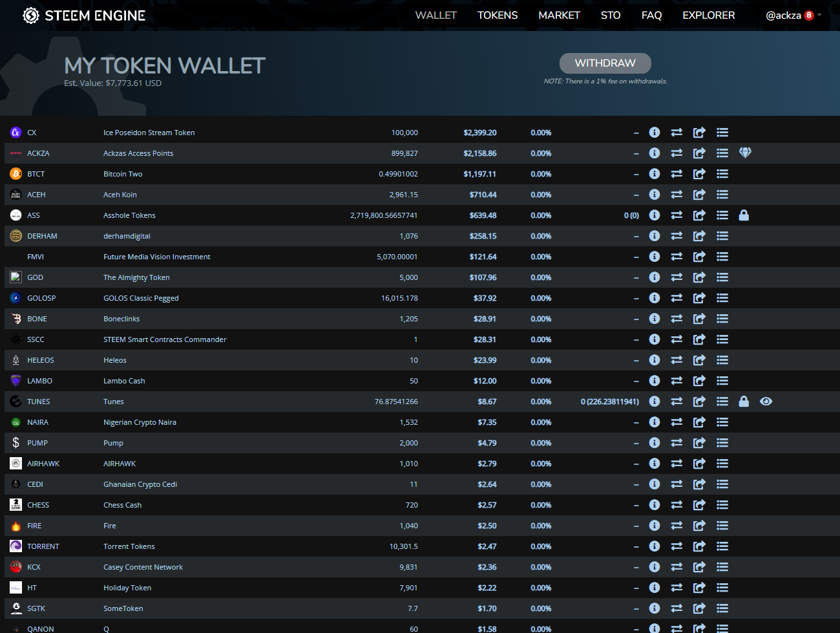This screenshot has height=633, width=840.
Task: Show info for the KCX token
Action: [655, 567]
